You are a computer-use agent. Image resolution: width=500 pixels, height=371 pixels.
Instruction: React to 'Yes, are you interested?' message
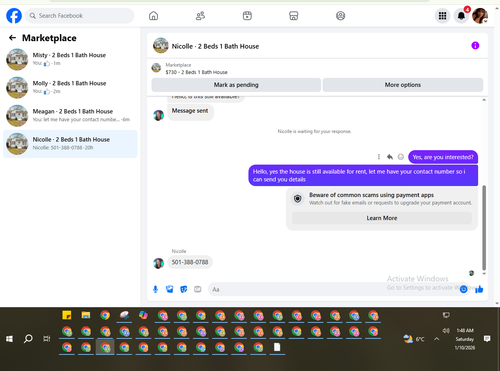pos(401,157)
